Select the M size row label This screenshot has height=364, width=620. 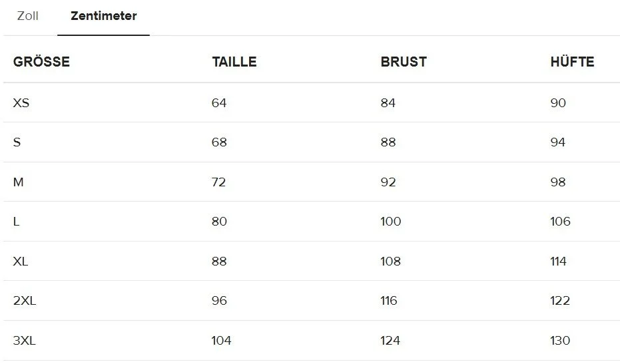point(18,182)
